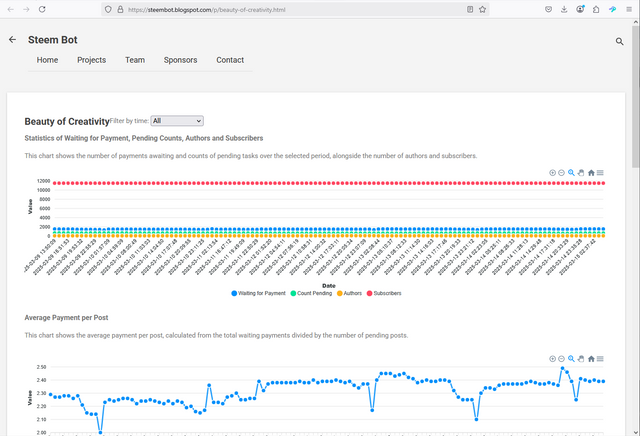Open the downloads arrow icon

pyautogui.click(x=564, y=9)
